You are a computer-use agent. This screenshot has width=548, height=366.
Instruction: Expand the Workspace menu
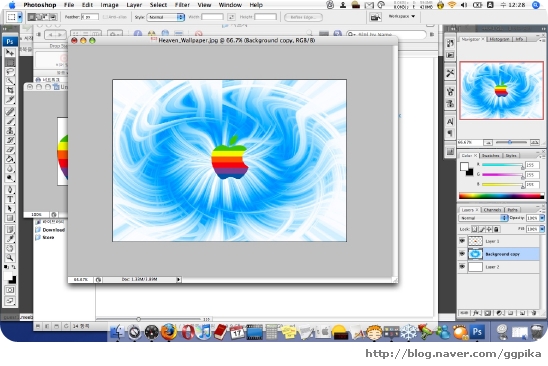pos(402,16)
